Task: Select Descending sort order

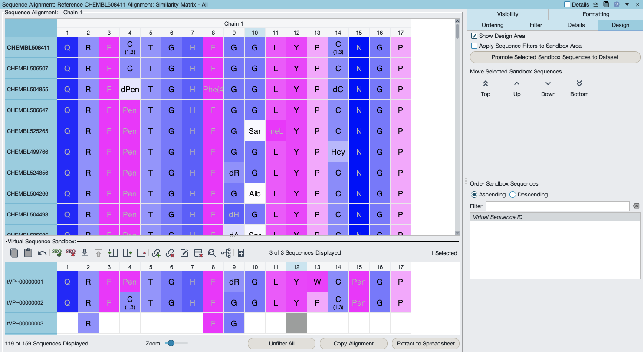Action: [x=513, y=195]
